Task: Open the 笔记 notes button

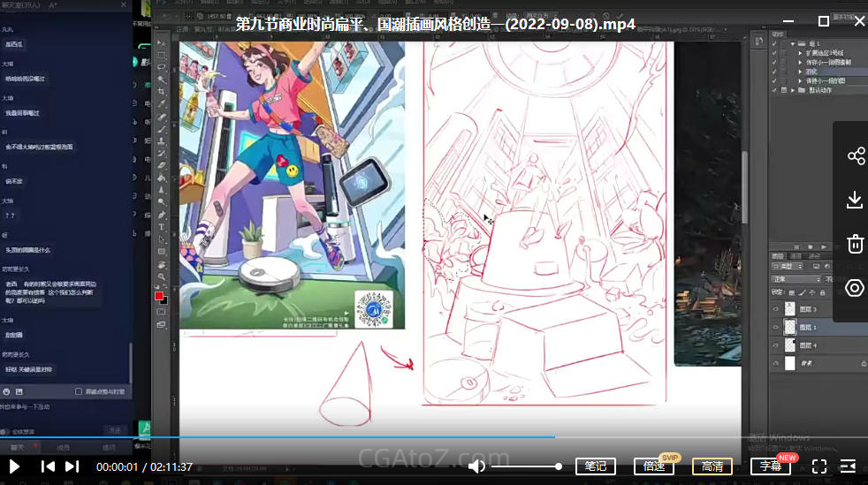Action: [x=596, y=466]
